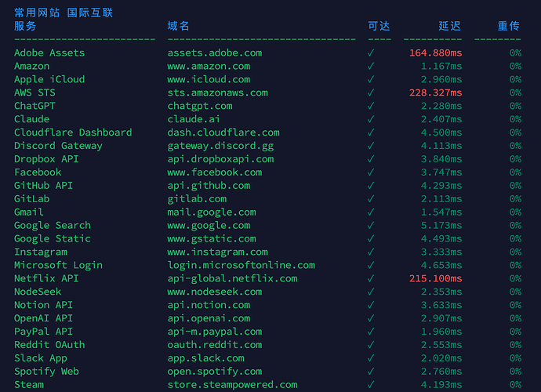The image size is (541, 392).
Task: Select the '延迟' column header
Action: [x=450, y=26]
